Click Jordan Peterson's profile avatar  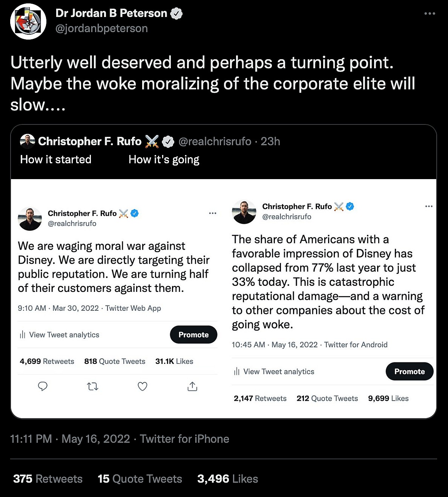28,21
